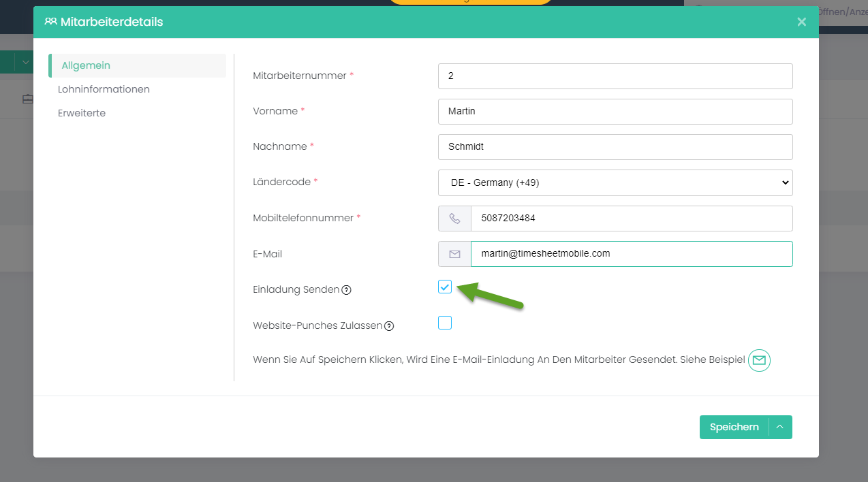Open the Ländercode dropdown
Viewport: 868px width, 482px height.
pyautogui.click(x=615, y=182)
